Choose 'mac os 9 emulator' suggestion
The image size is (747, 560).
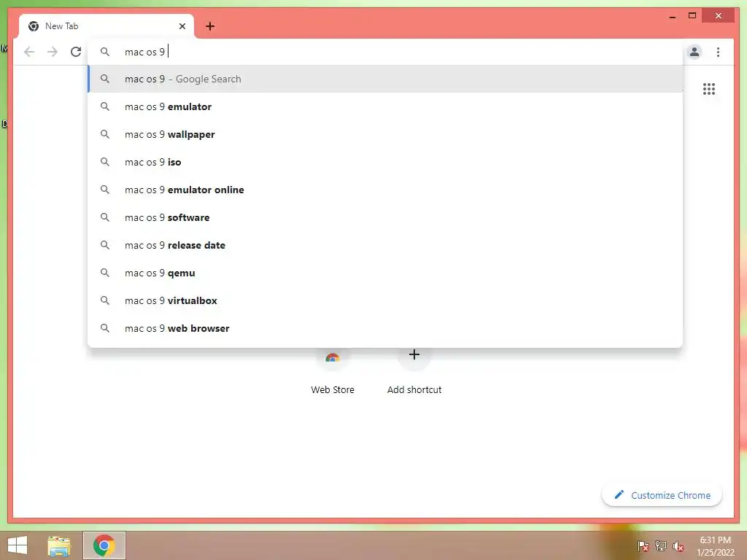tap(385, 106)
